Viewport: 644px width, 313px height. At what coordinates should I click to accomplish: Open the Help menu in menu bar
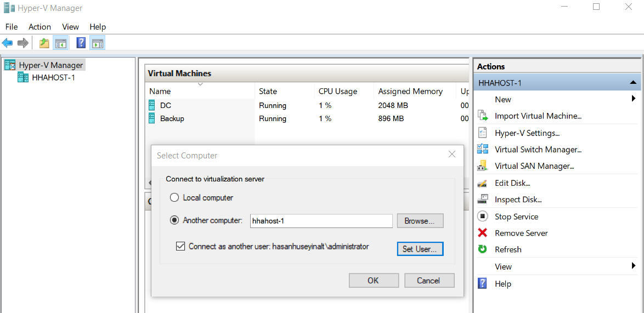pos(98,27)
